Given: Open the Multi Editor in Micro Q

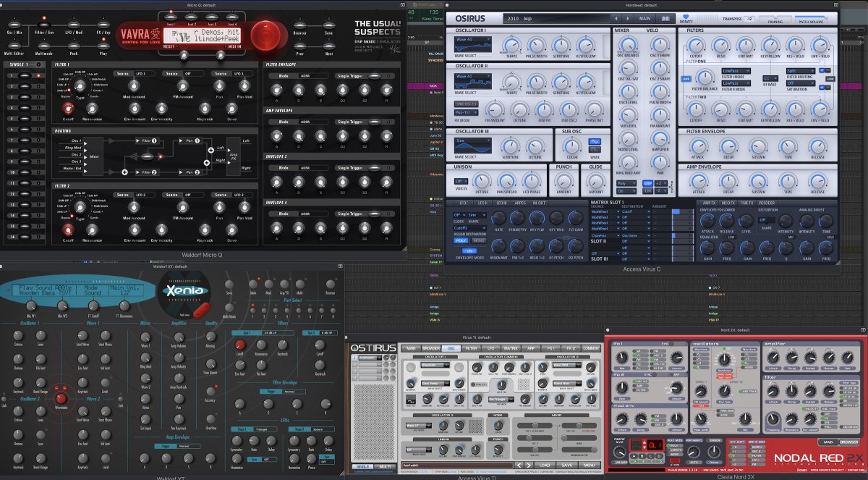Looking at the screenshot, I should (x=14, y=46).
